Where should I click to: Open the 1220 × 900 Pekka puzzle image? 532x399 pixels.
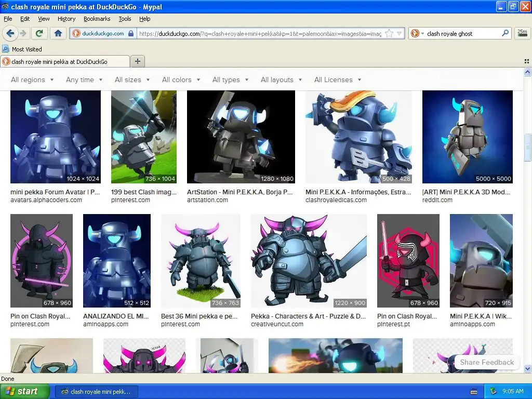pos(309,261)
